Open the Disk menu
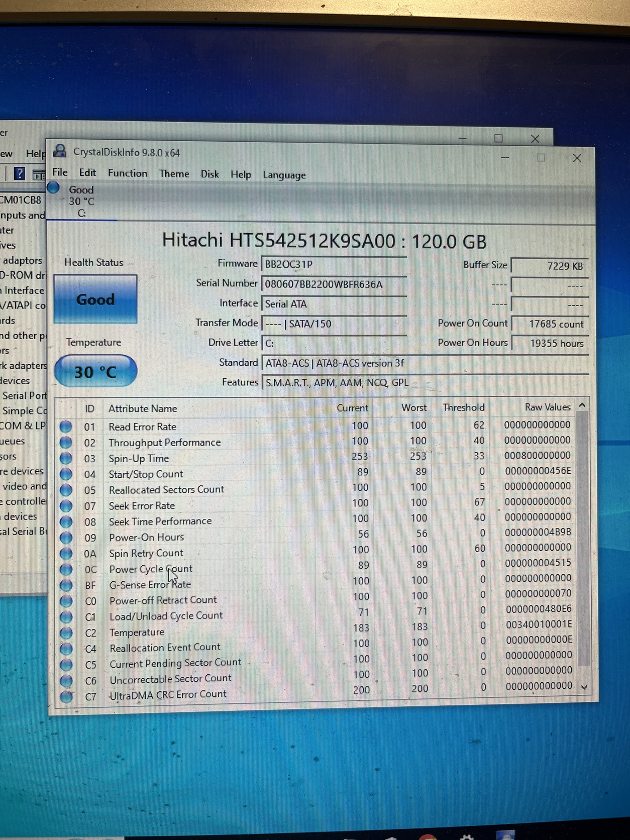The image size is (630, 840). coord(209,174)
